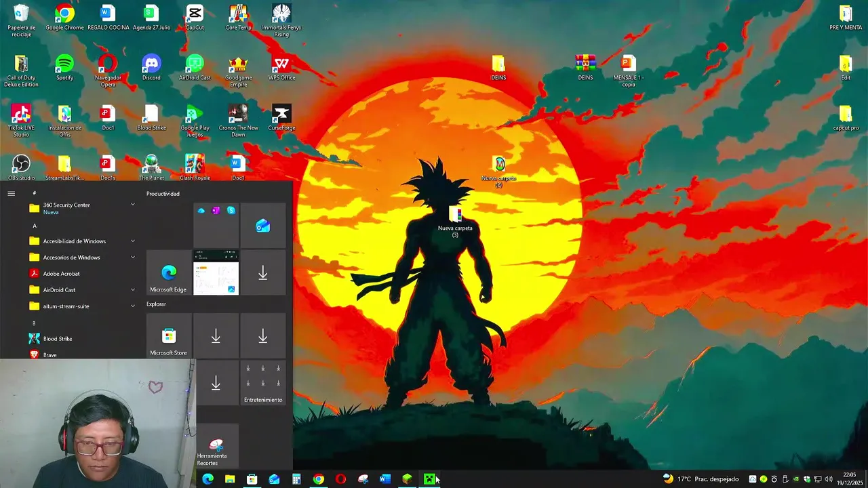Image resolution: width=868 pixels, height=488 pixels.
Task: Open the CurseForge desktop shortcut
Action: pyautogui.click(x=281, y=118)
